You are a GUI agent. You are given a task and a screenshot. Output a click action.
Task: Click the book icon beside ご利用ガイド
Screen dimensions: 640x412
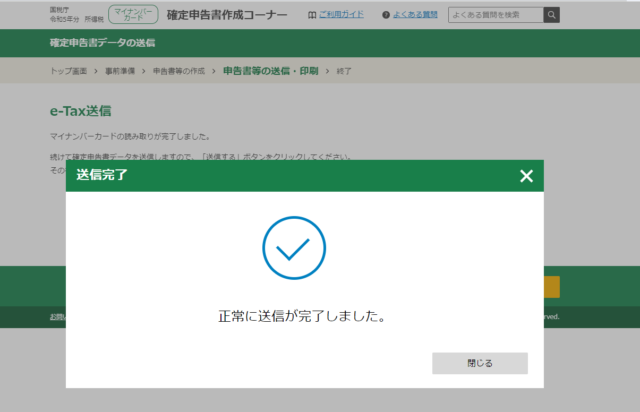pyautogui.click(x=312, y=15)
